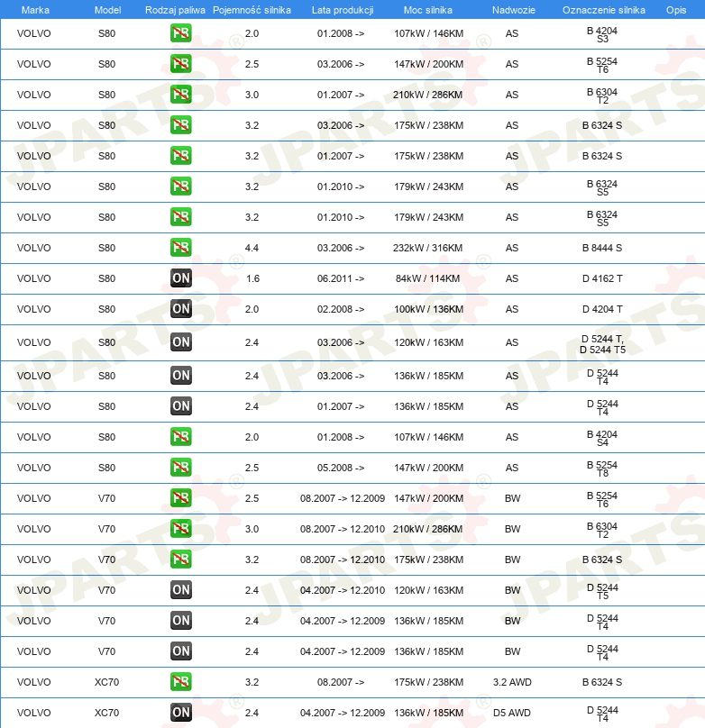Click the diesel icon for V70 120kW / 163KM
The height and width of the screenshot is (728, 705).
(x=180, y=590)
